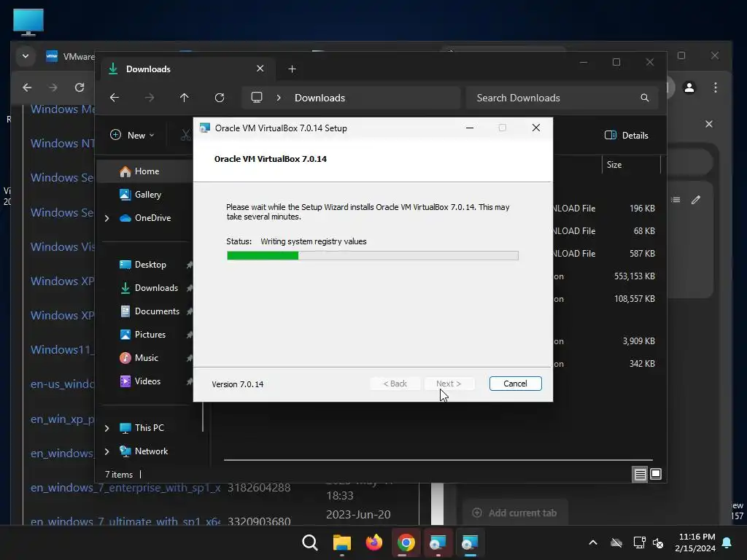This screenshot has height=560, width=747.
Task: Go back in File Explorer
Action: (115, 98)
